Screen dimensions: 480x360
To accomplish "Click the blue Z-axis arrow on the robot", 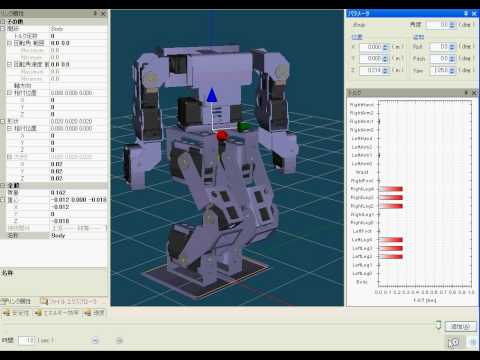I will (x=212, y=95).
